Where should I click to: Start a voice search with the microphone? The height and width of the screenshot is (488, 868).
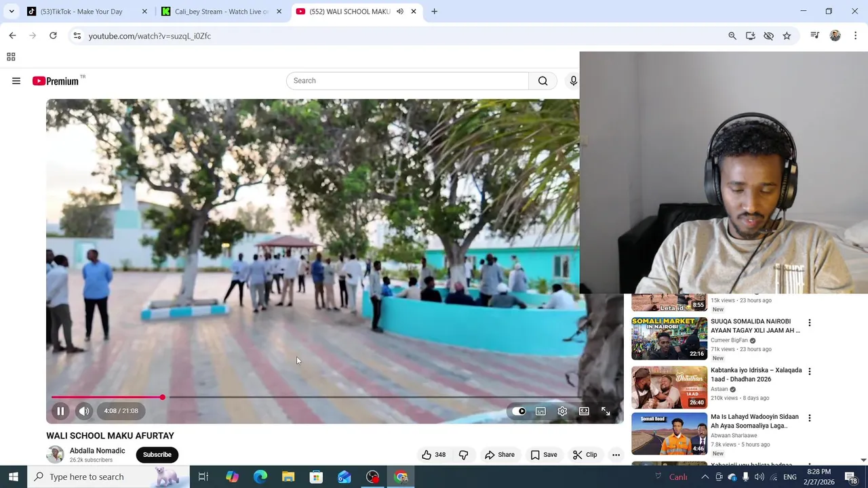point(573,81)
